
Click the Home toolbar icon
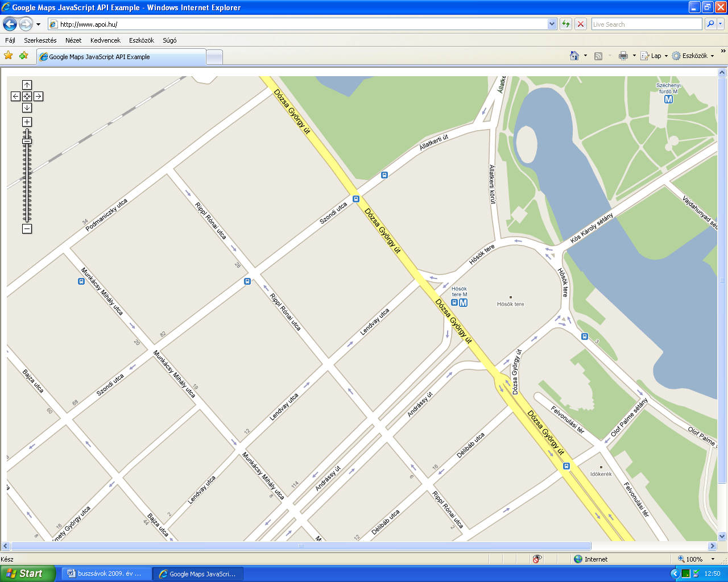(x=574, y=56)
